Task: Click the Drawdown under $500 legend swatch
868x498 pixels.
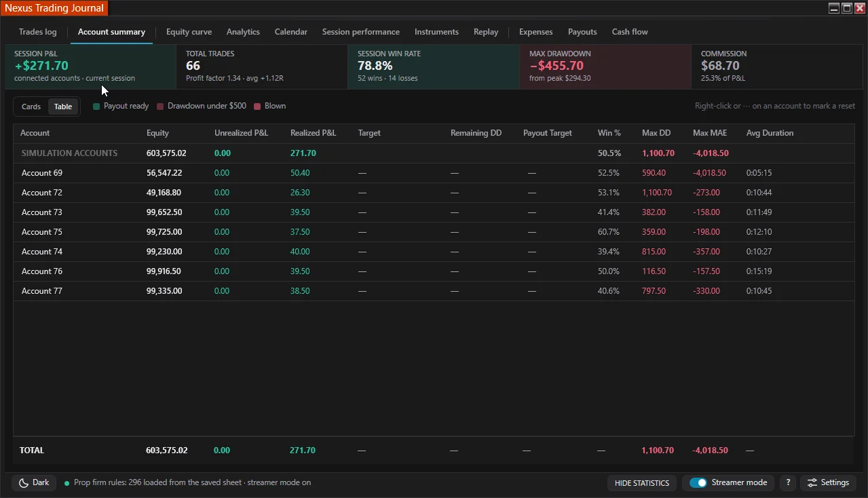Action: point(160,107)
